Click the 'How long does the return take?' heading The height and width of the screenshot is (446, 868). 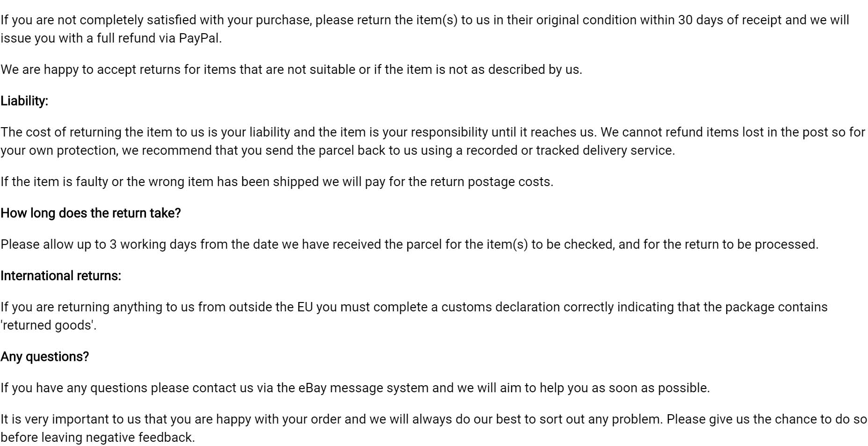pos(91,213)
